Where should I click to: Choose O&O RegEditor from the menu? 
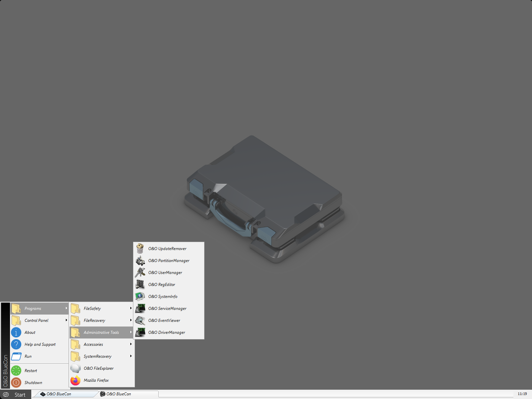coord(169,284)
